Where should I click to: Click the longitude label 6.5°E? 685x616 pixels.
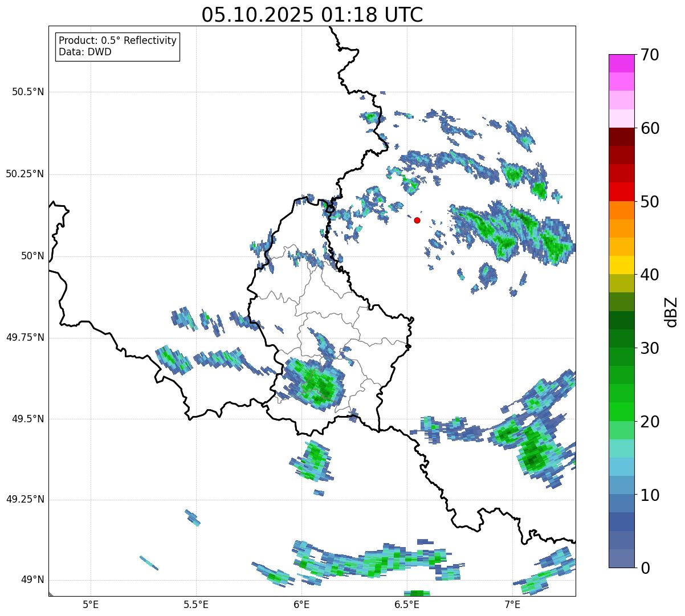(x=407, y=604)
